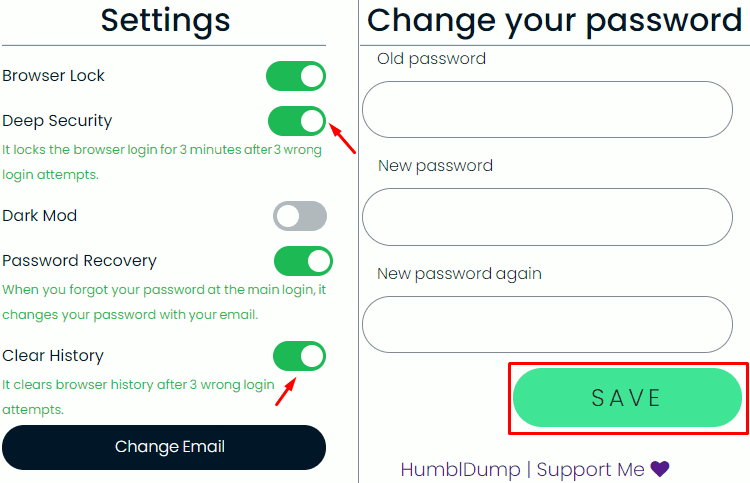
Task: Click the purple heart icon
Action: 660,469
